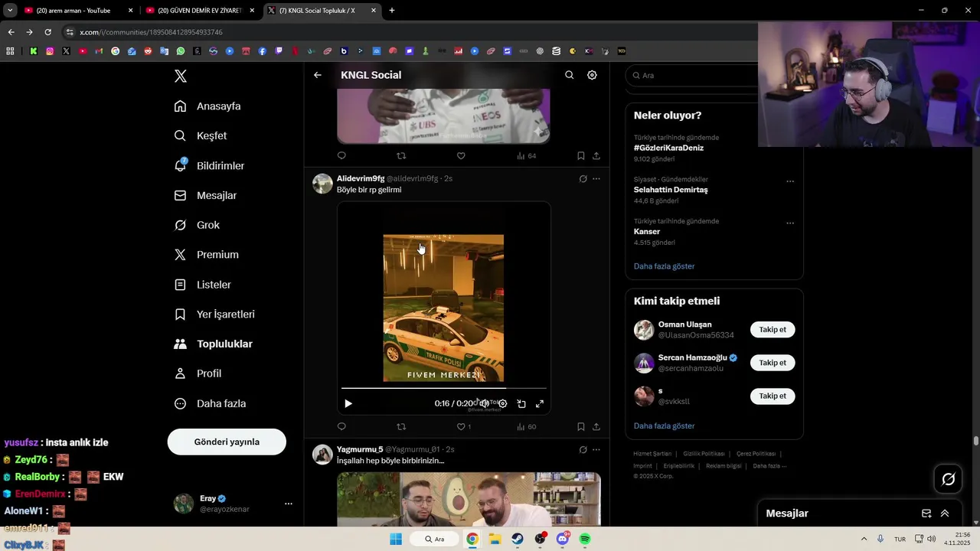
Task: Expand the Mesajlar drawer
Action: click(945, 514)
